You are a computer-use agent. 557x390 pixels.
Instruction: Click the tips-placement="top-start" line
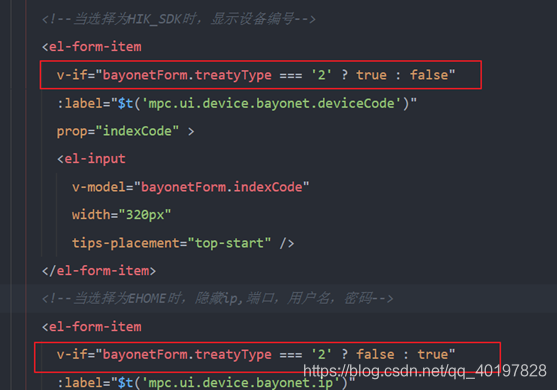183,243
